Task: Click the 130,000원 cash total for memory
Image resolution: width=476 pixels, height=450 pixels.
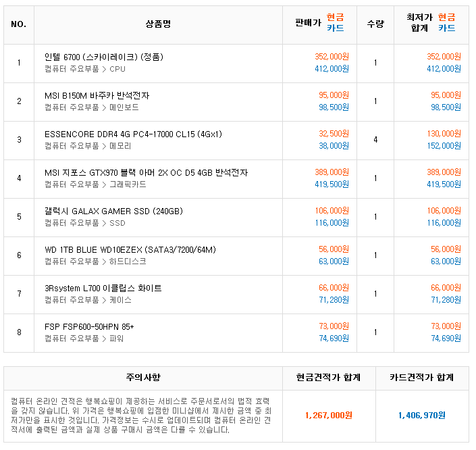Action: tap(444, 134)
